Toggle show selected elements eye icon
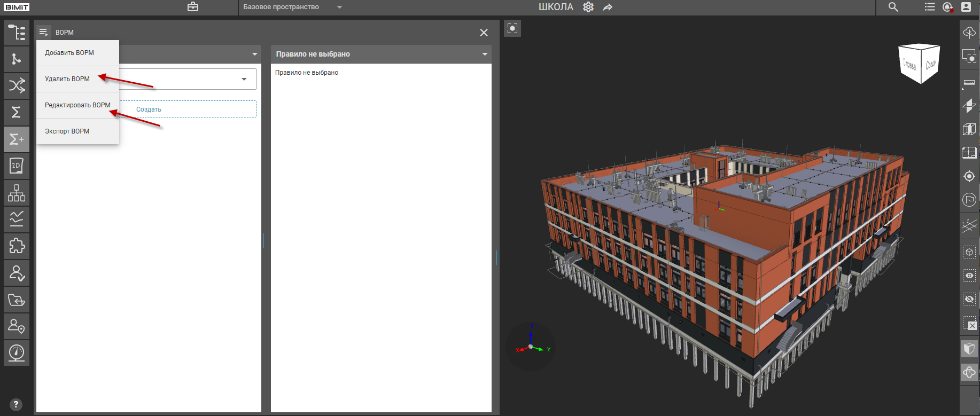This screenshot has width=980, height=416. tap(969, 276)
